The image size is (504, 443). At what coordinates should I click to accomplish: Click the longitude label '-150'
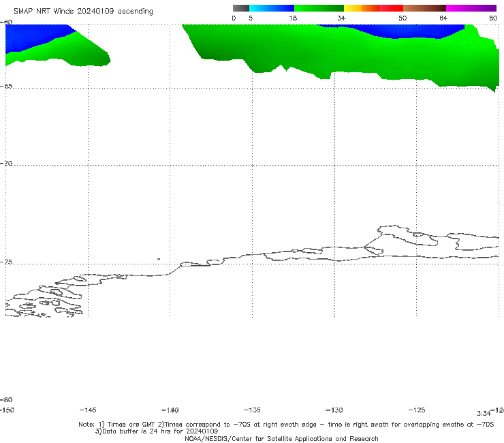point(7,410)
